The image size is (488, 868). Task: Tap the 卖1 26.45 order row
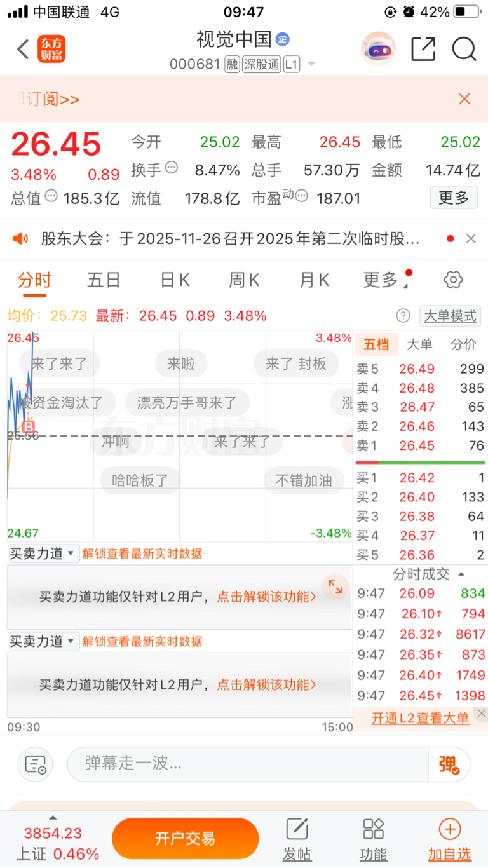pos(420,446)
